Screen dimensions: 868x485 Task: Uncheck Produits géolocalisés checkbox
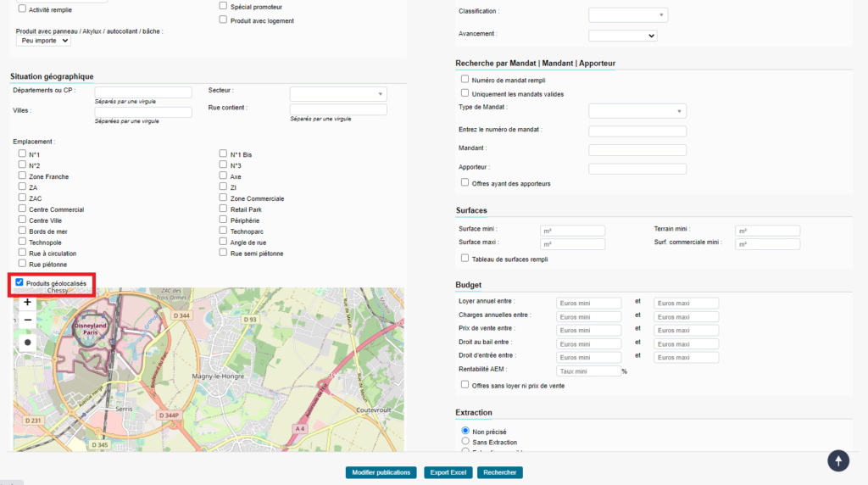[x=19, y=283]
